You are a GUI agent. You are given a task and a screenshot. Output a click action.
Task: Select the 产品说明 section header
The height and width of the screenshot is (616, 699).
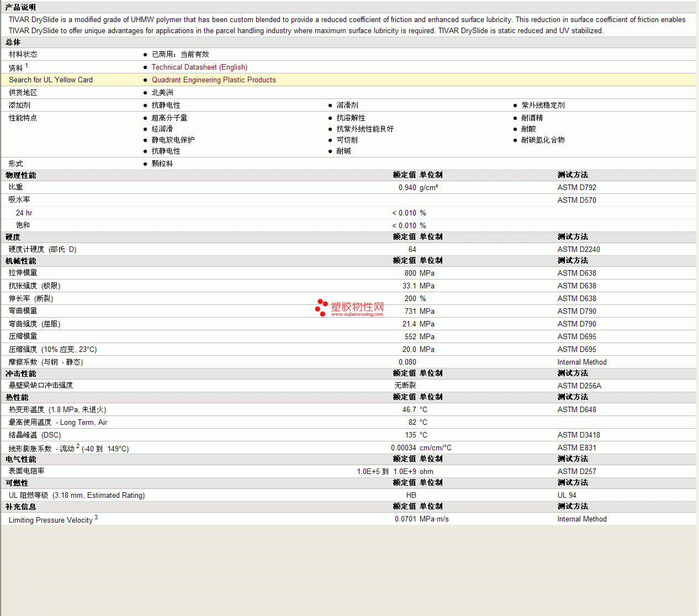tap(20, 7)
